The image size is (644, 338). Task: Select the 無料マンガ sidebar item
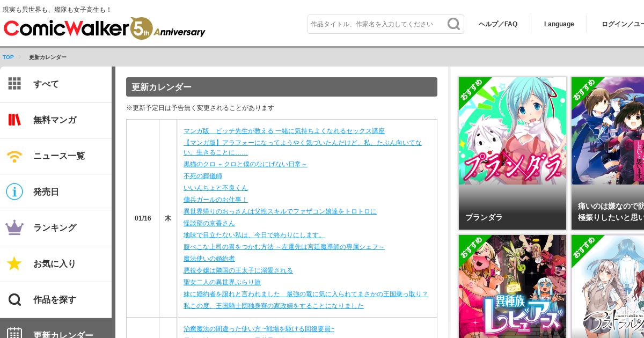(x=56, y=120)
